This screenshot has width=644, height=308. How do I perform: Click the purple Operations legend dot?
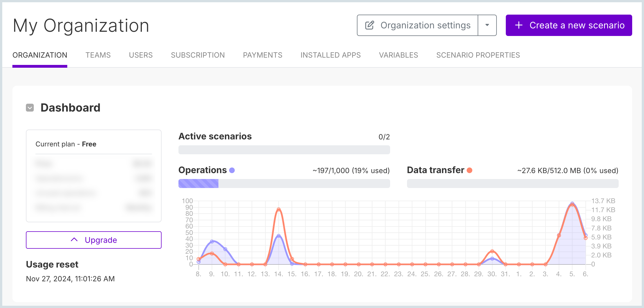coord(232,170)
